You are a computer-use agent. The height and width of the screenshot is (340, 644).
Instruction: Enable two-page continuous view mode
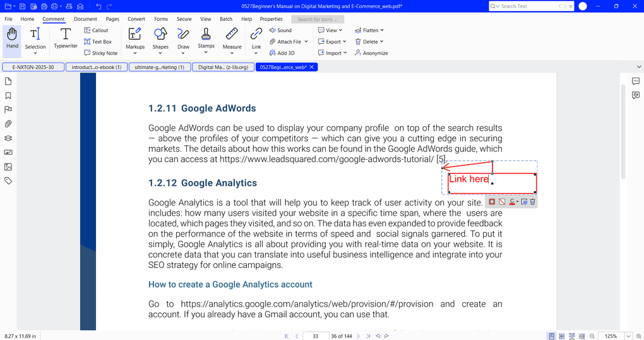tap(582, 336)
